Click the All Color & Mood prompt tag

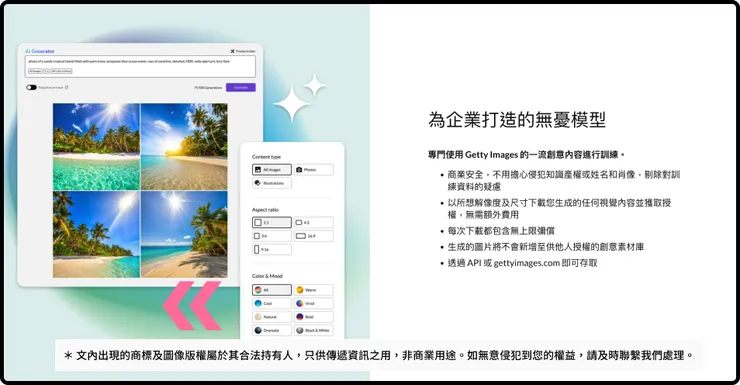(x=61, y=71)
